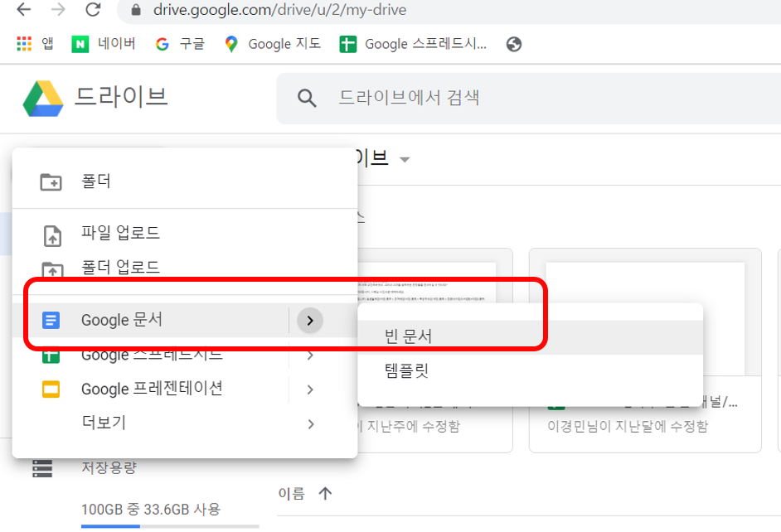Screen dimensions: 781x532
Task: Click the search magnifier icon
Action: pyautogui.click(x=307, y=98)
